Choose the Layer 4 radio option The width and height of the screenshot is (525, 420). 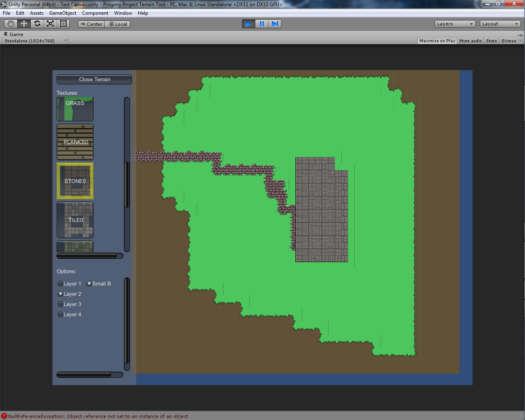click(70, 314)
